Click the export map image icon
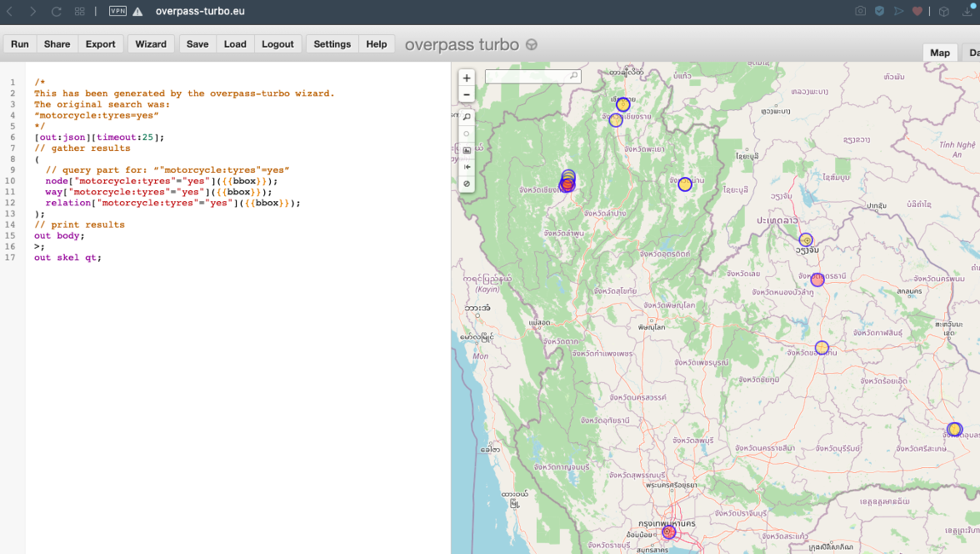980x554 pixels. coord(466,150)
